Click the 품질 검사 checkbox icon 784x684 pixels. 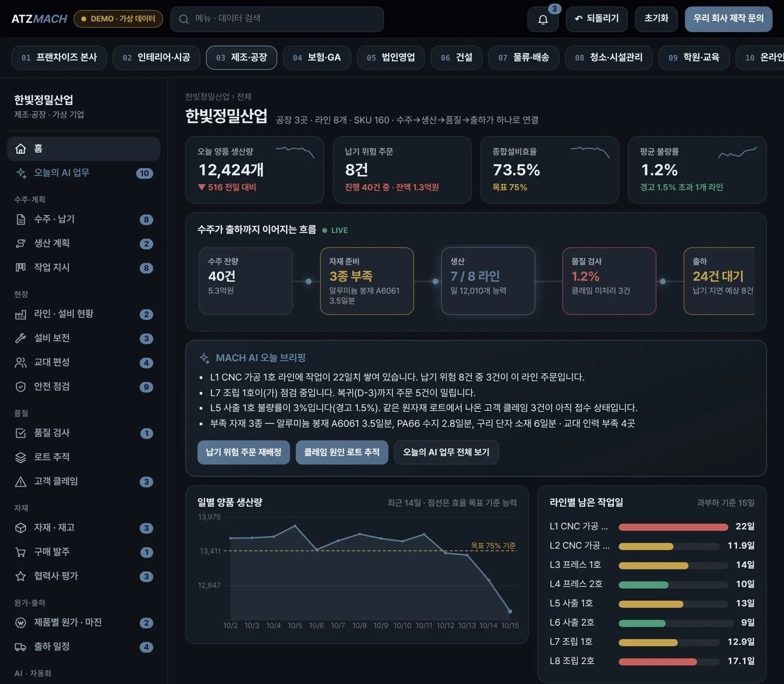(21, 433)
